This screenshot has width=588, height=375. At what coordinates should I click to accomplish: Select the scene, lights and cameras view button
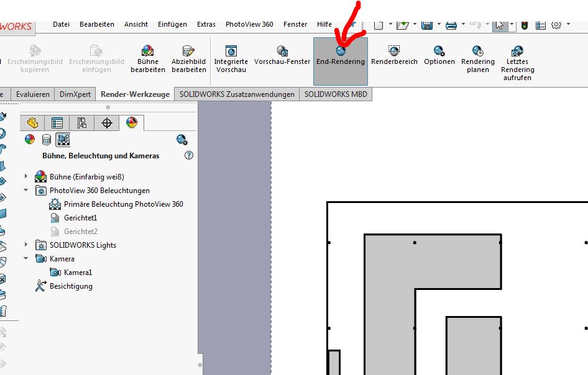point(63,139)
